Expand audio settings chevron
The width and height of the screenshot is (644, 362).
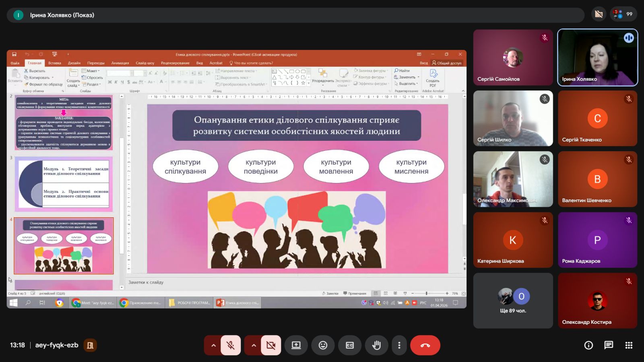pos(213,345)
